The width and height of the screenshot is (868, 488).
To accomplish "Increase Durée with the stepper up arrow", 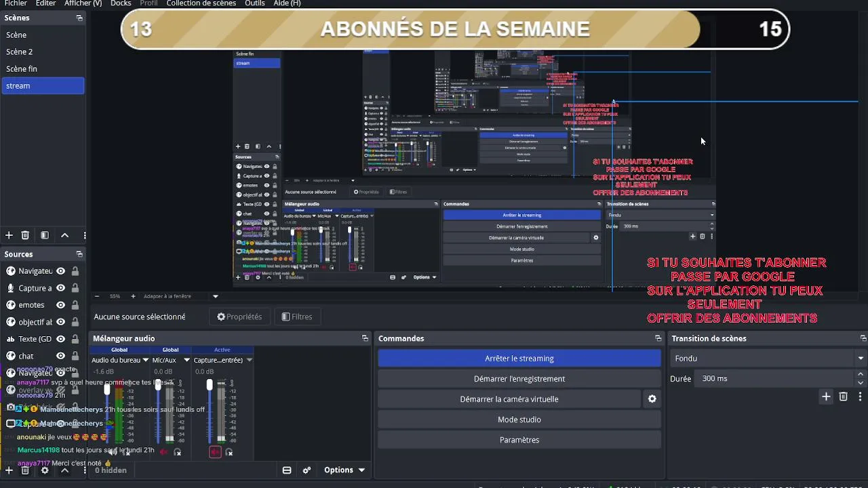I will 861,374.
